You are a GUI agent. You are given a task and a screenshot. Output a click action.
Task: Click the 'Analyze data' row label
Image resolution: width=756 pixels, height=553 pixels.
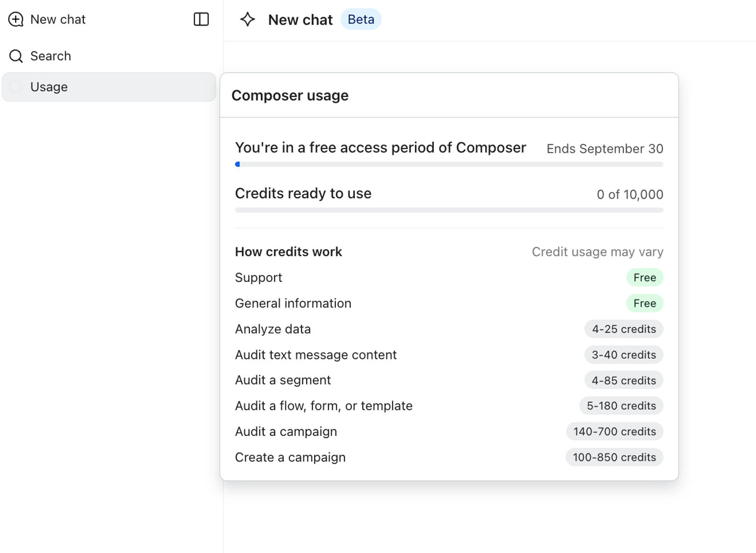[x=273, y=329]
